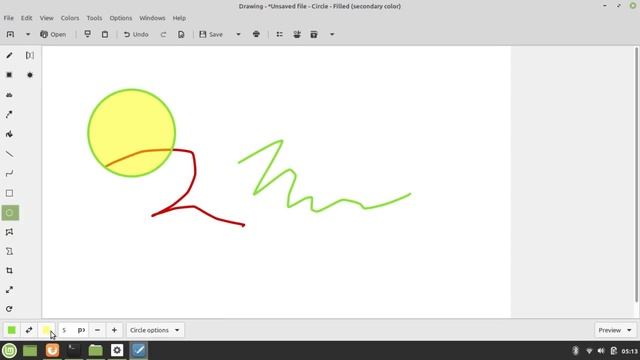Click the network icon in system tray

coord(589,351)
